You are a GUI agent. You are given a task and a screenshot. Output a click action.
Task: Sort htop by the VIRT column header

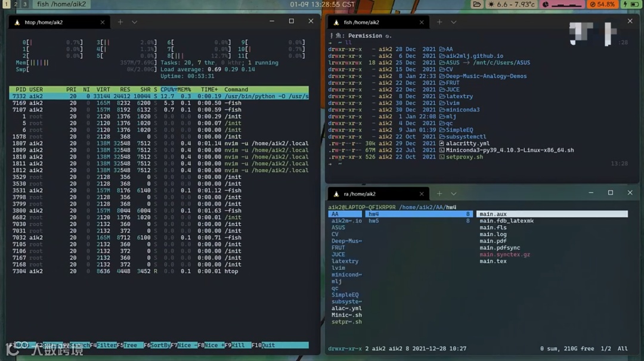103,89
